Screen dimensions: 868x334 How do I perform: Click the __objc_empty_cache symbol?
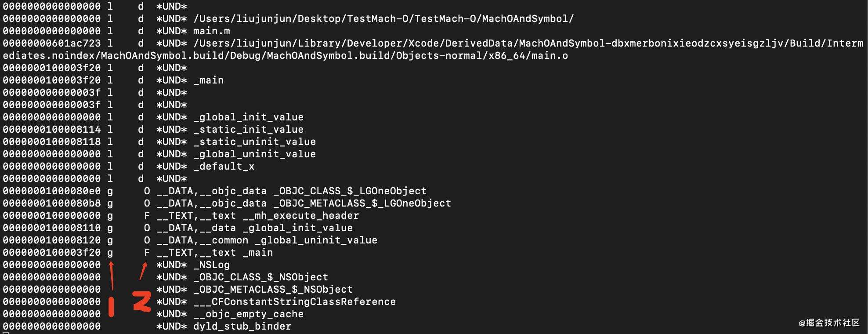pyautogui.click(x=248, y=314)
